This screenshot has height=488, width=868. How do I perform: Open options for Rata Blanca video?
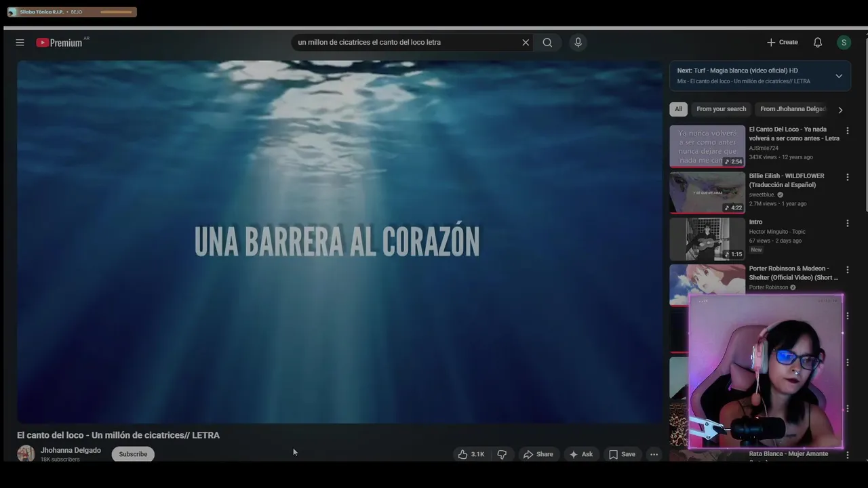point(847,455)
